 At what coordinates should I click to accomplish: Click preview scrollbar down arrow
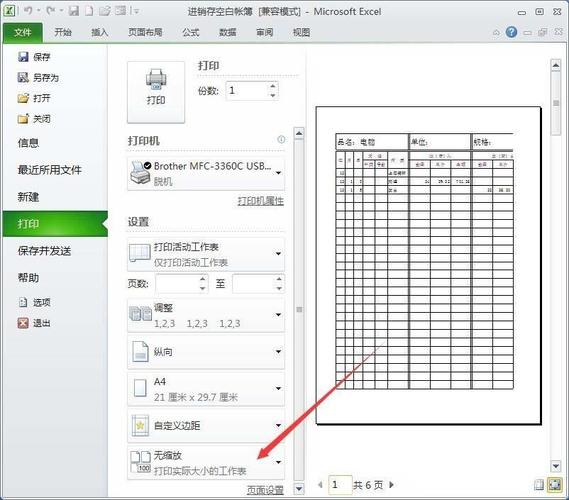(556, 466)
